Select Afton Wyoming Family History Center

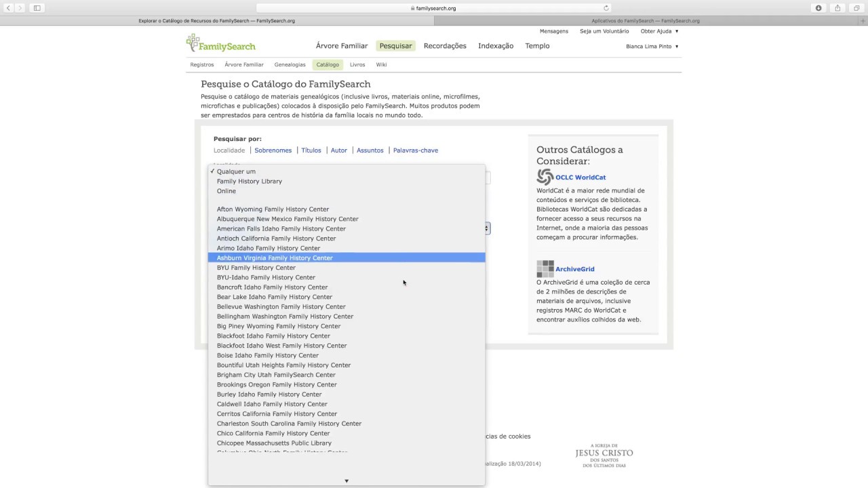pyautogui.click(x=347, y=209)
